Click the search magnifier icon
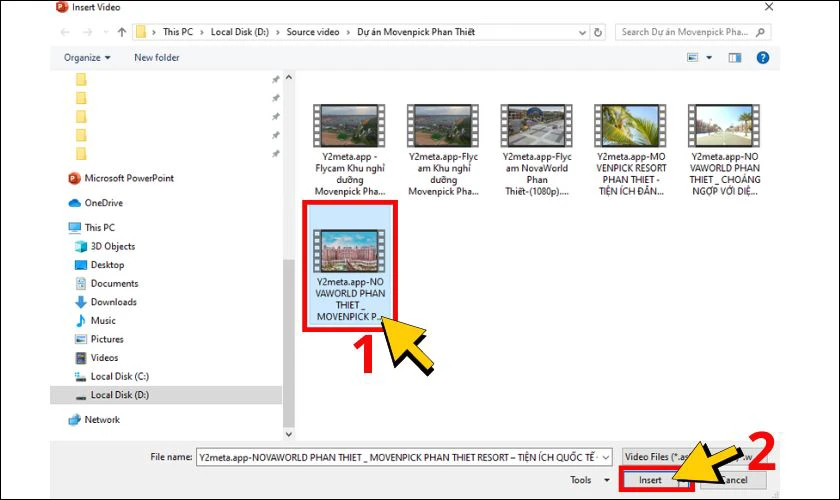Viewport: 840px width, 500px height. [x=760, y=32]
